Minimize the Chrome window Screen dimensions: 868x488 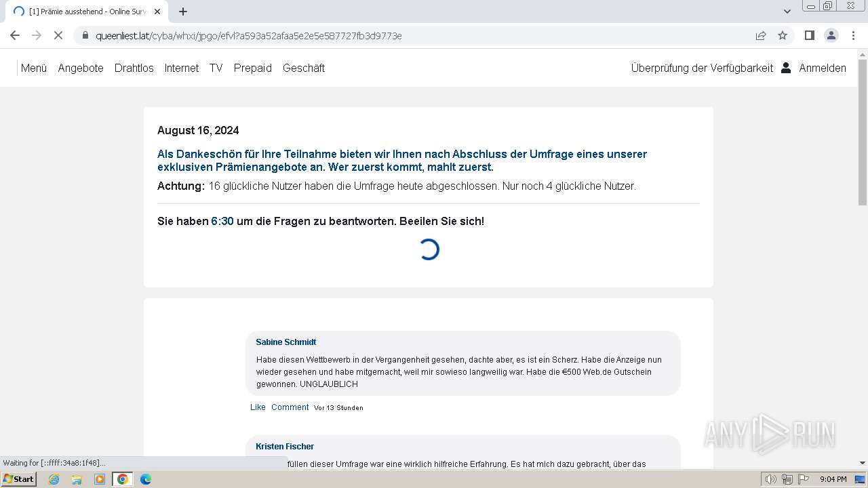[x=810, y=6]
